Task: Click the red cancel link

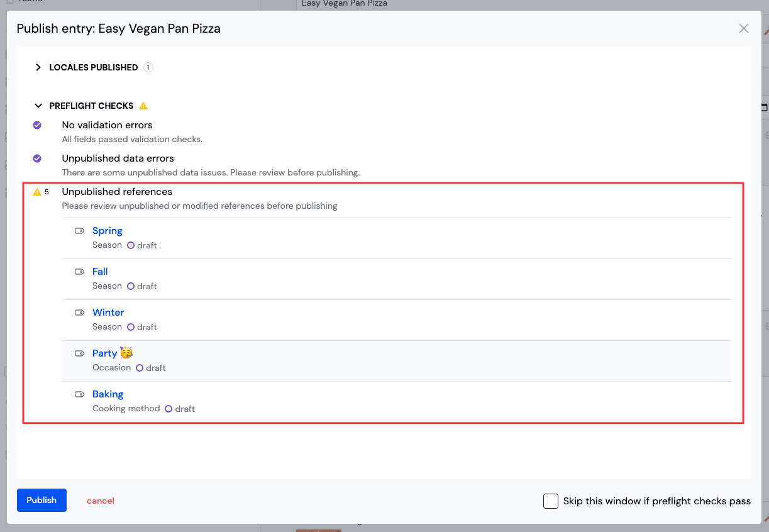Action: pyautogui.click(x=101, y=501)
